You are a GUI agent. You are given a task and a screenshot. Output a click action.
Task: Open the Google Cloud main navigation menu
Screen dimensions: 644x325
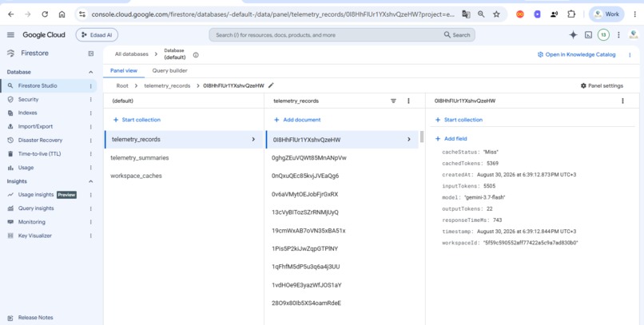(x=10, y=35)
